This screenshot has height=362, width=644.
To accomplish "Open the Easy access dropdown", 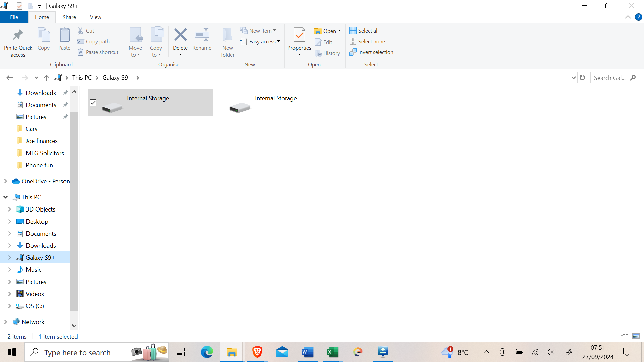I will coord(260,41).
